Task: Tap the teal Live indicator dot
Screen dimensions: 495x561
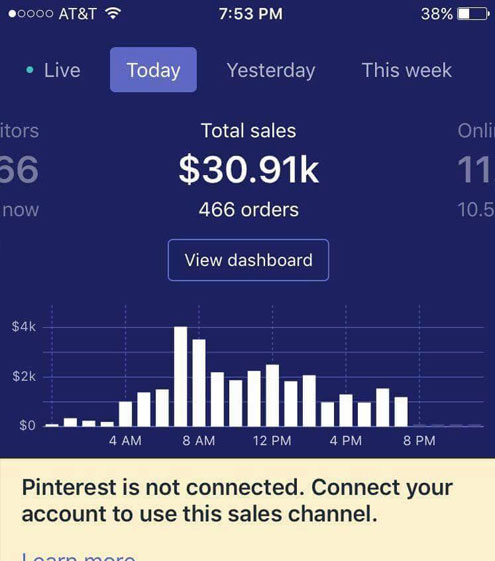Action: click(30, 70)
